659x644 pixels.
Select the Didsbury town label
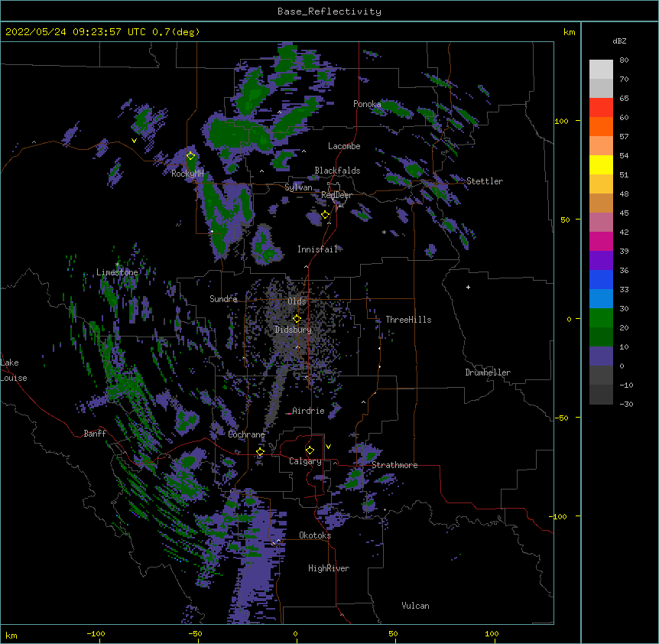(294, 330)
